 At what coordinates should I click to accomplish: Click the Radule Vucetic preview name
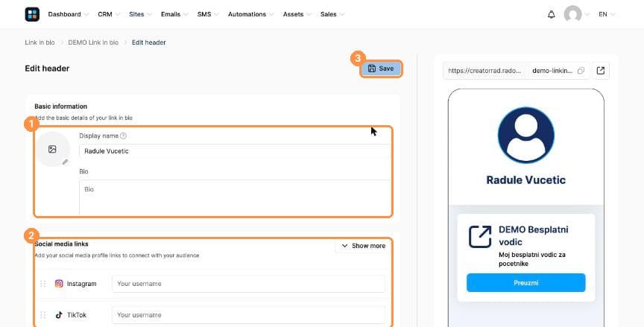tap(525, 180)
